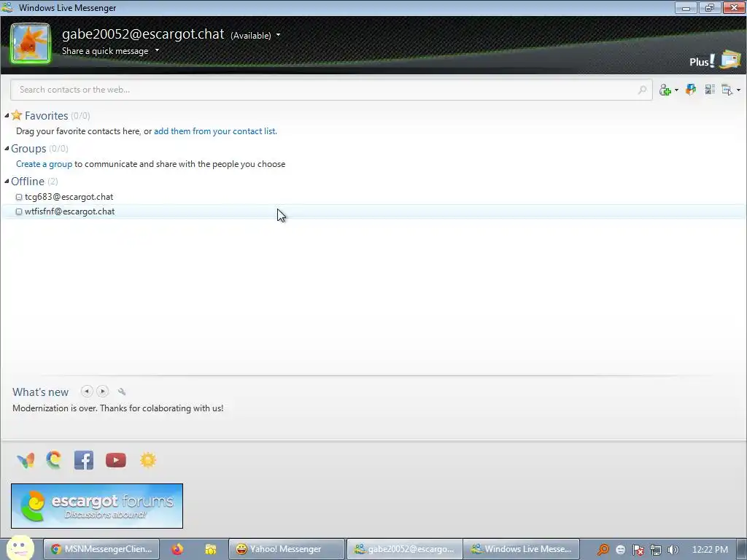This screenshot has width=747, height=560.
Task: Click the red-X flag tray icon
Action: coord(638,550)
